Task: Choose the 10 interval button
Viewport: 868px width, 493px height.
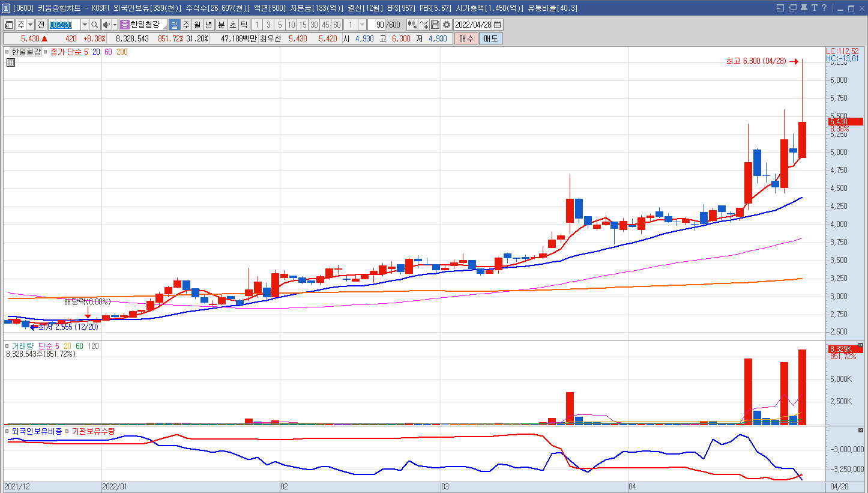Action: click(291, 25)
